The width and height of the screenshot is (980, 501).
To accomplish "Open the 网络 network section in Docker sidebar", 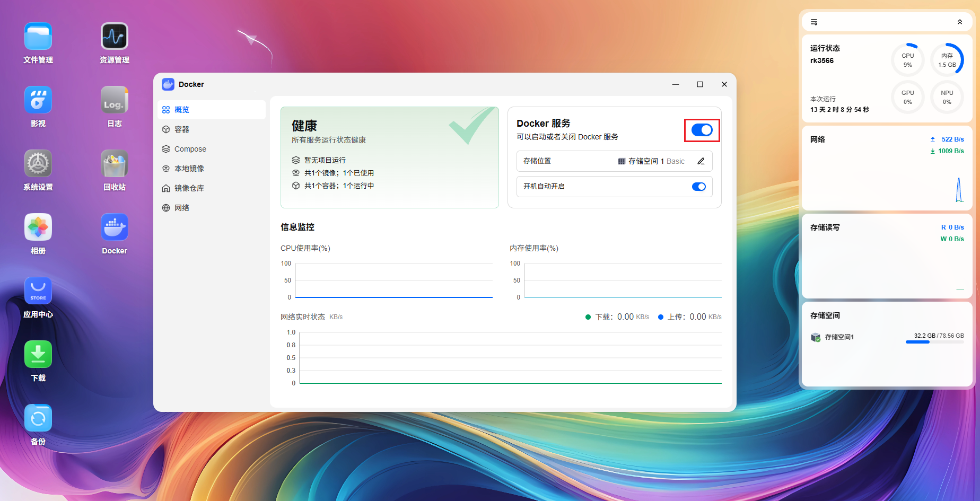I will 212,208.
